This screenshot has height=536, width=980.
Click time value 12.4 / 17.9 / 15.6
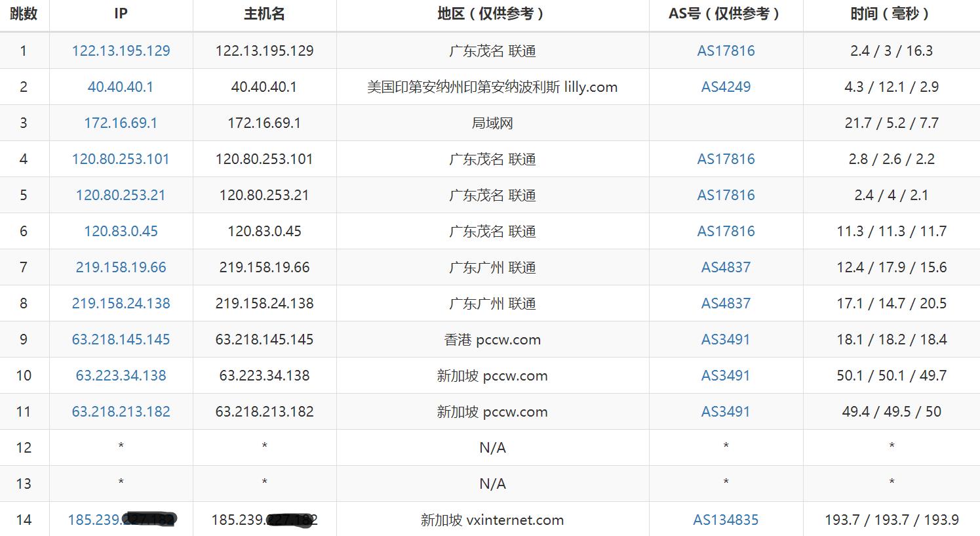coord(892,268)
